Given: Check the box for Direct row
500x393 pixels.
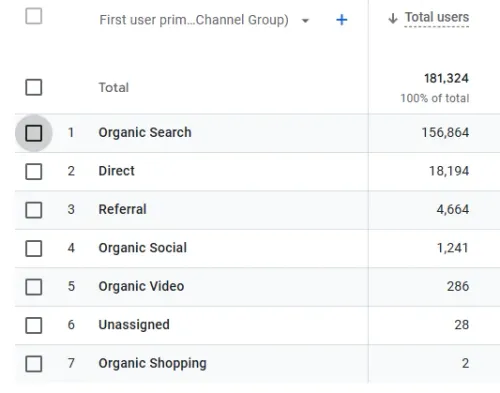Looking at the screenshot, I should tap(34, 171).
